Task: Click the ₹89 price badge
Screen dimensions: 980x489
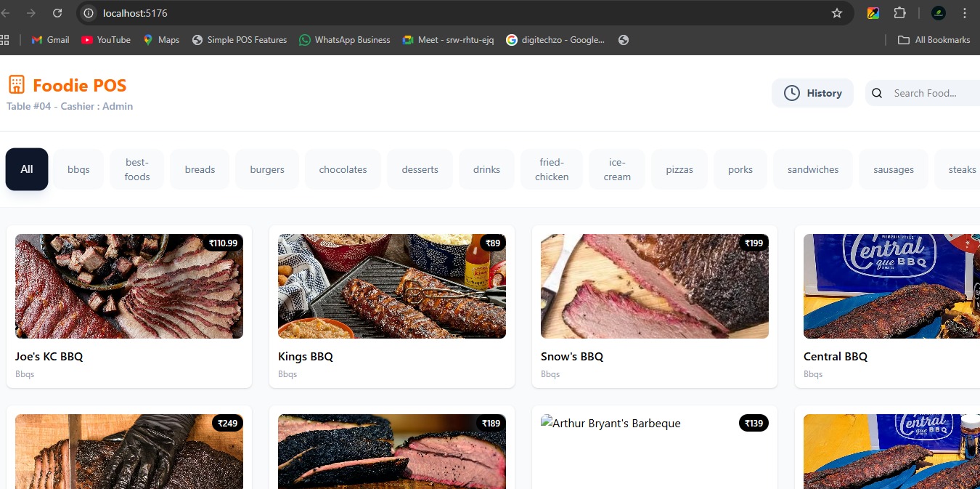Action: click(493, 243)
